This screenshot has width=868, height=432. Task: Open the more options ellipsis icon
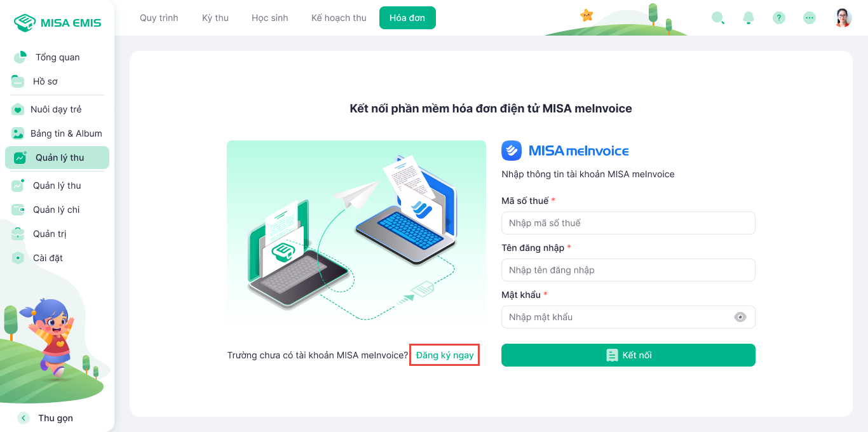tap(810, 18)
